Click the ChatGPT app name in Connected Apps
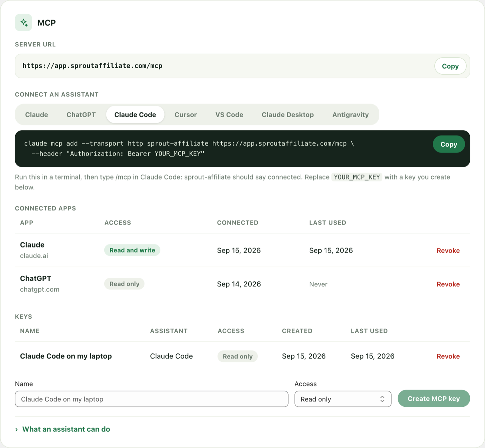The width and height of the screenshot is (485, 448). tap(36, 278)
